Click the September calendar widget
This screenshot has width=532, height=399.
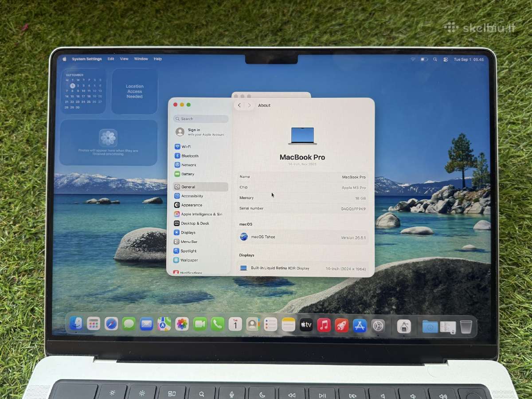click(83, 91)
